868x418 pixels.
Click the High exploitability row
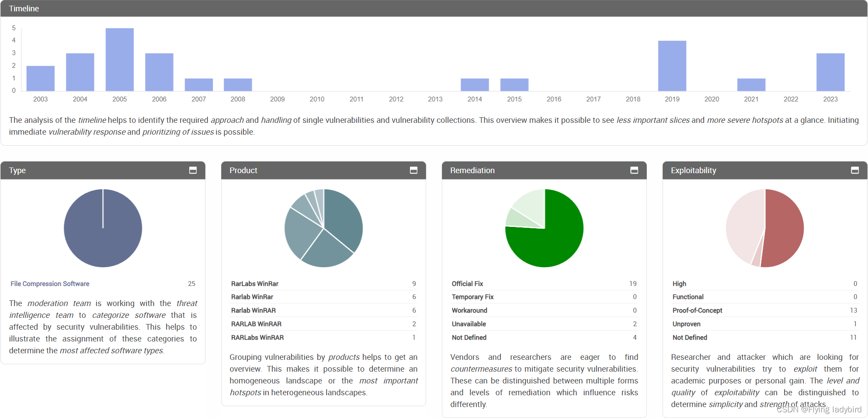pos(765,284)
